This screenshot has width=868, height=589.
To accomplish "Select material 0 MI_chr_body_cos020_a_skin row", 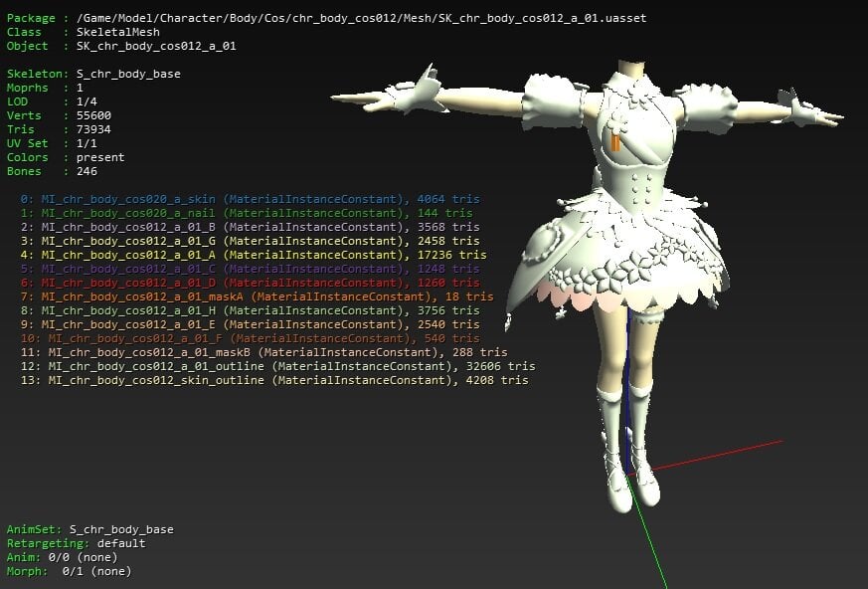I will 251,199.
